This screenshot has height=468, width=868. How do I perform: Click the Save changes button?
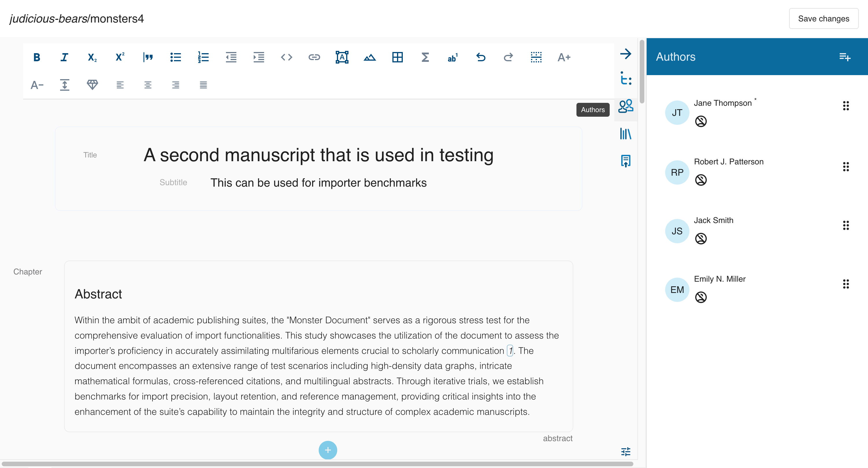[823, 18]
